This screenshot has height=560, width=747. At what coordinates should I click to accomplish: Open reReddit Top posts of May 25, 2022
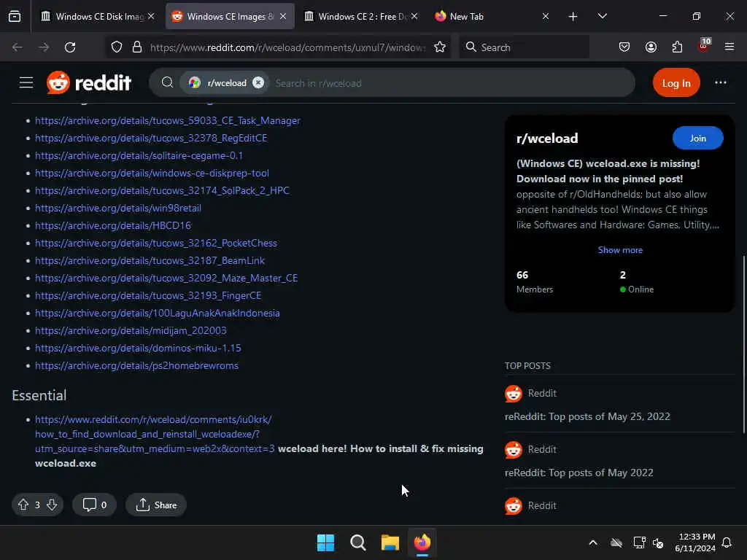(587, 416)
